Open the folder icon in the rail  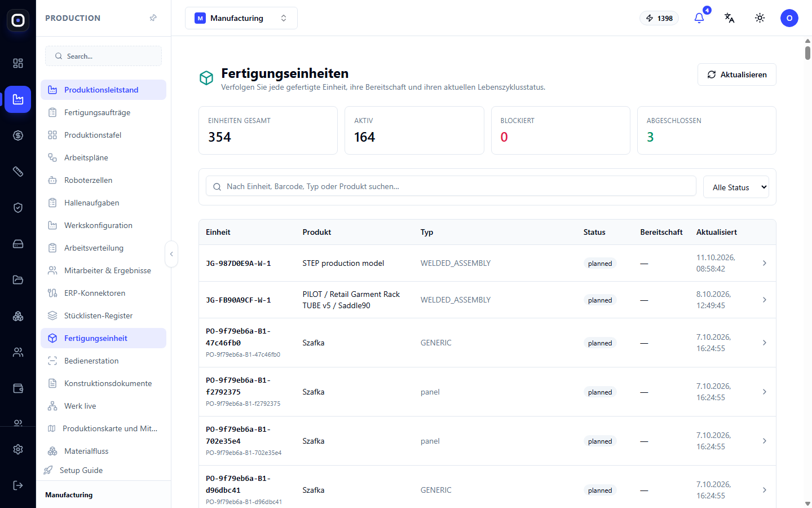18,280
